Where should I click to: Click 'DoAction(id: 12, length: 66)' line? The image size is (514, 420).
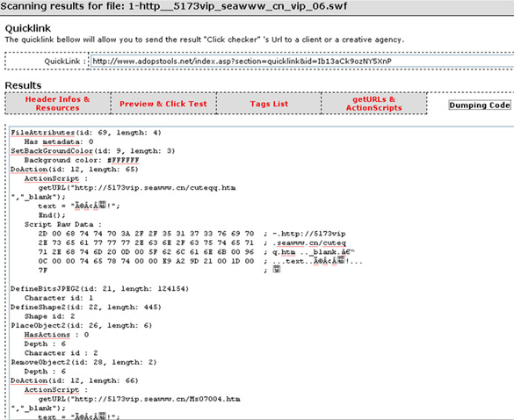tap(75, 380)
